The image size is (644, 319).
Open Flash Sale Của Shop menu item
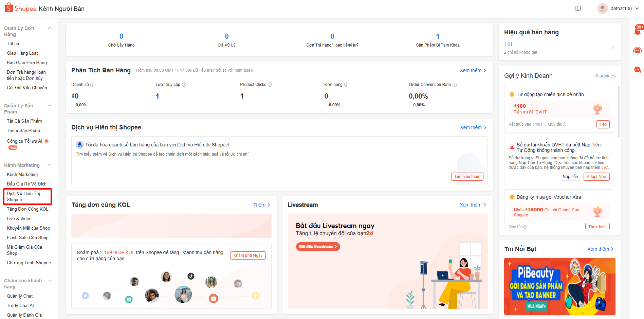(27, 237)
